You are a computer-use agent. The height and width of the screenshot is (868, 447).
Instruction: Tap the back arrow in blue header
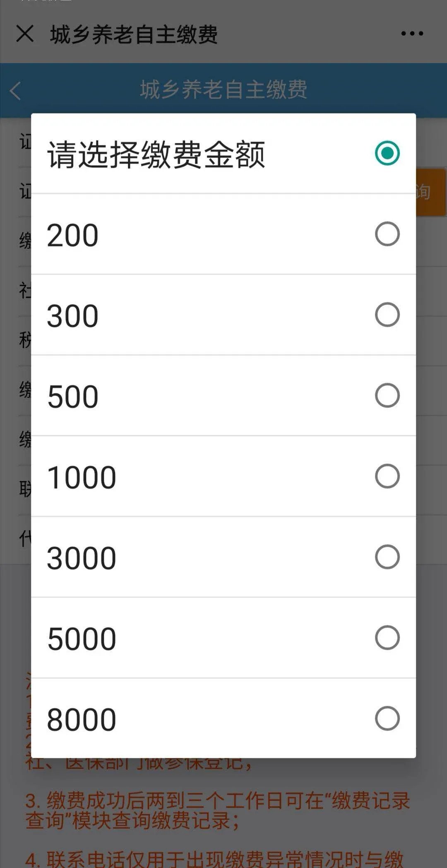(15, 91)
